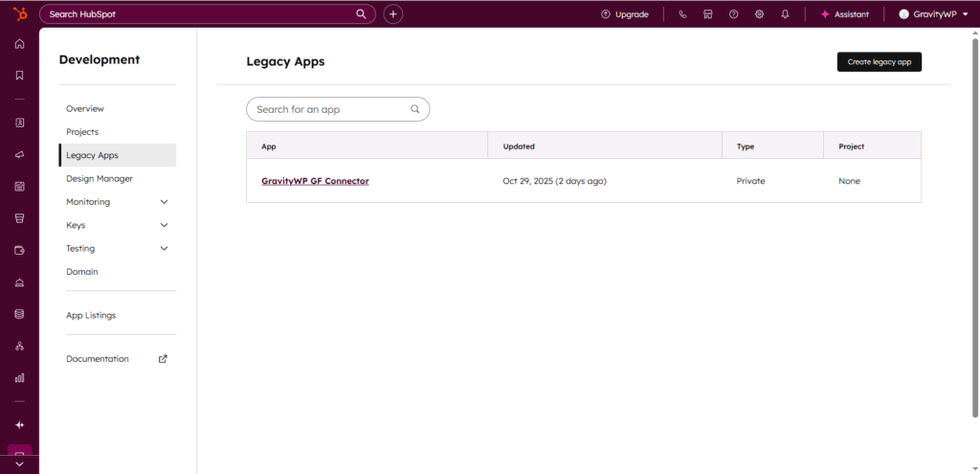The image size is (980, 474).
Task: Expand sidebar with bottom chevron arrow
Action: tap(19, 464)
